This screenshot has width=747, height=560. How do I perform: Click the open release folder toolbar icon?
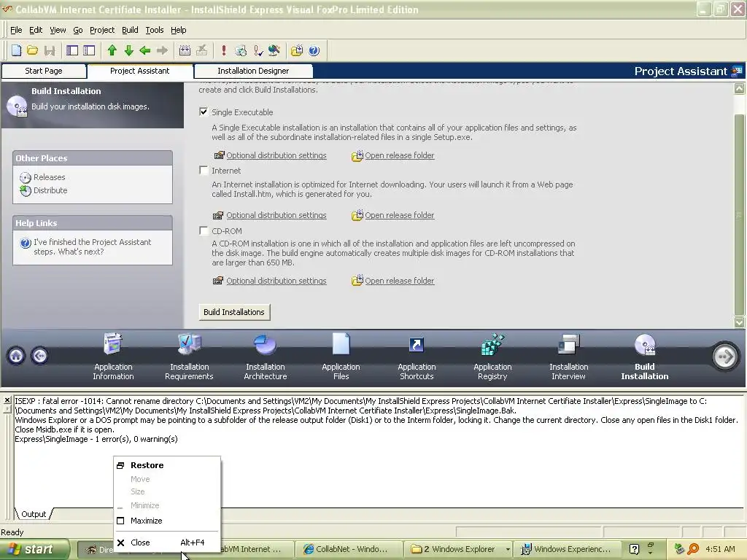click(x=297, y=50)
